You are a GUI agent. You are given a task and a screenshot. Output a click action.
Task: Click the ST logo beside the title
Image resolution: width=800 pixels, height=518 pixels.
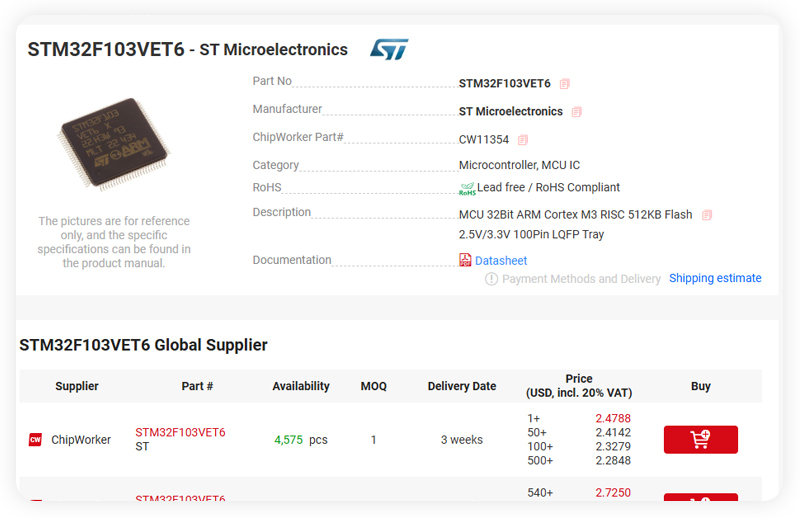389,50
